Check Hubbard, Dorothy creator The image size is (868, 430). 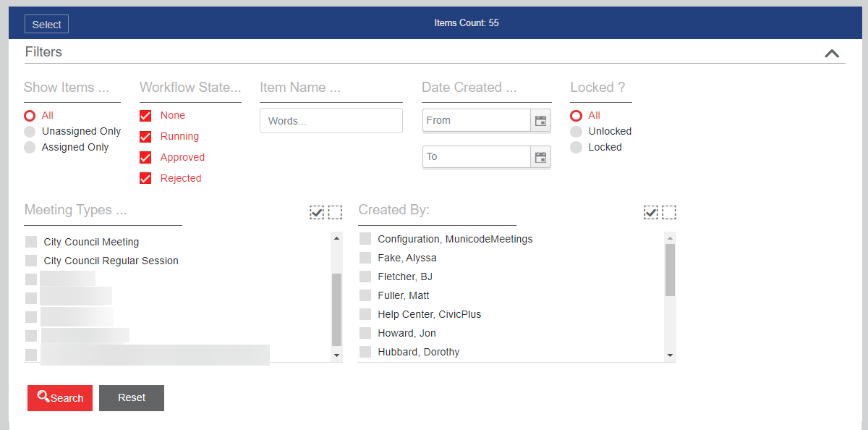(x=365, y=352)
